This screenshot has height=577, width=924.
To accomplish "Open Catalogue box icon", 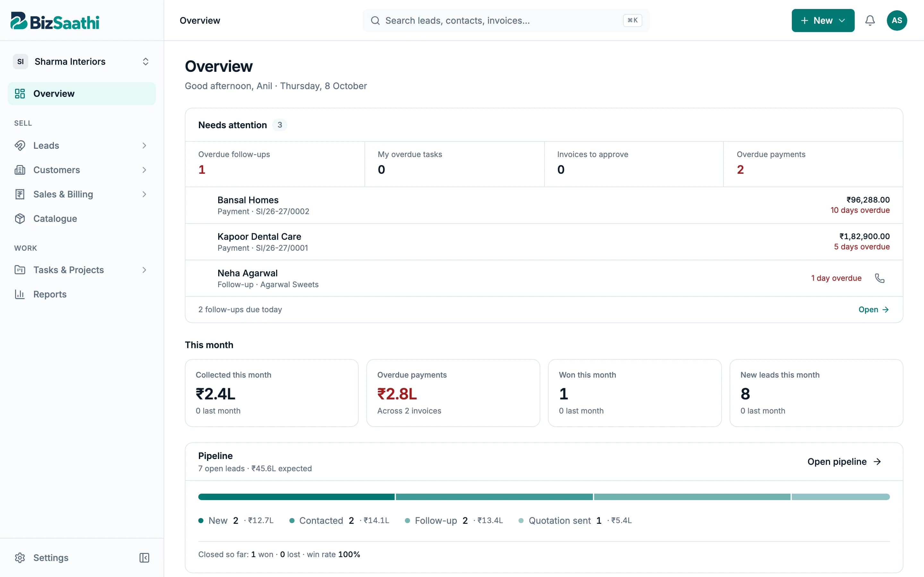I will click(20, 219).
